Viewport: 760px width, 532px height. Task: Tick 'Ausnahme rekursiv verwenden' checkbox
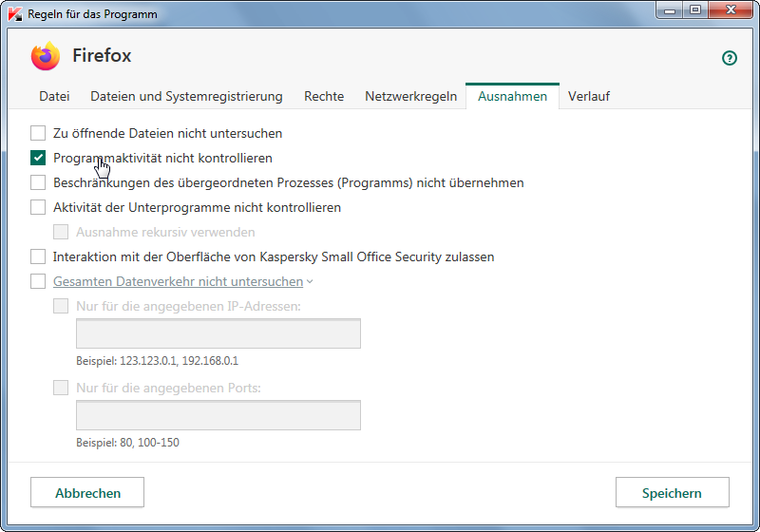pos(61,232)
